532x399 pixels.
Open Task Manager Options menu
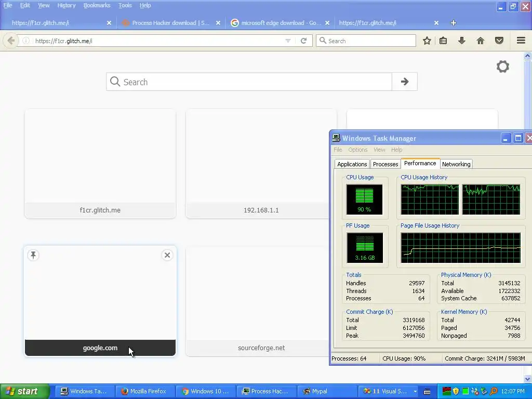(x=357, y=150)
